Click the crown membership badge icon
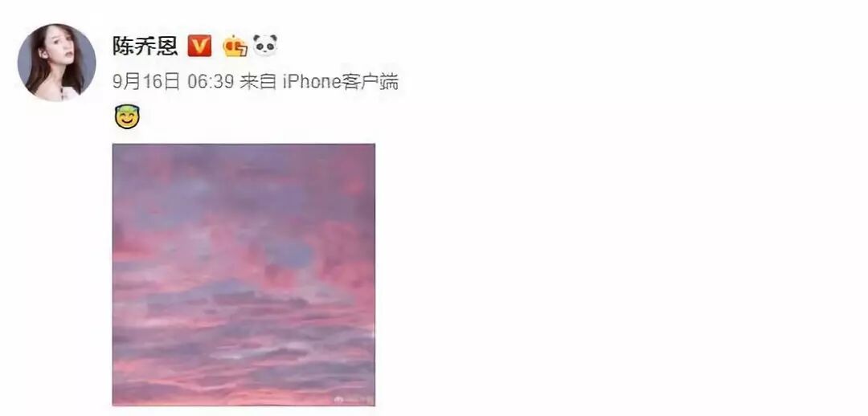 tap(235, 46)
